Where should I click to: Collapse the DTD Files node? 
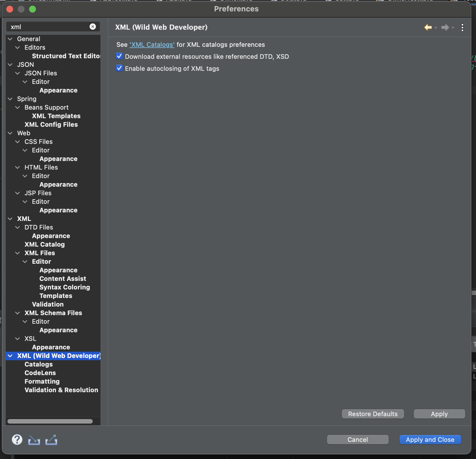(18, 227)
